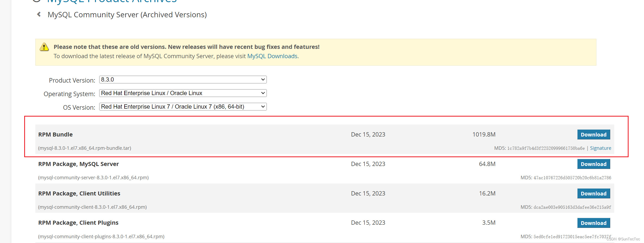Click the 'OS Version:' label
This screenshot has height=243, width=644.
coord(79,108)
